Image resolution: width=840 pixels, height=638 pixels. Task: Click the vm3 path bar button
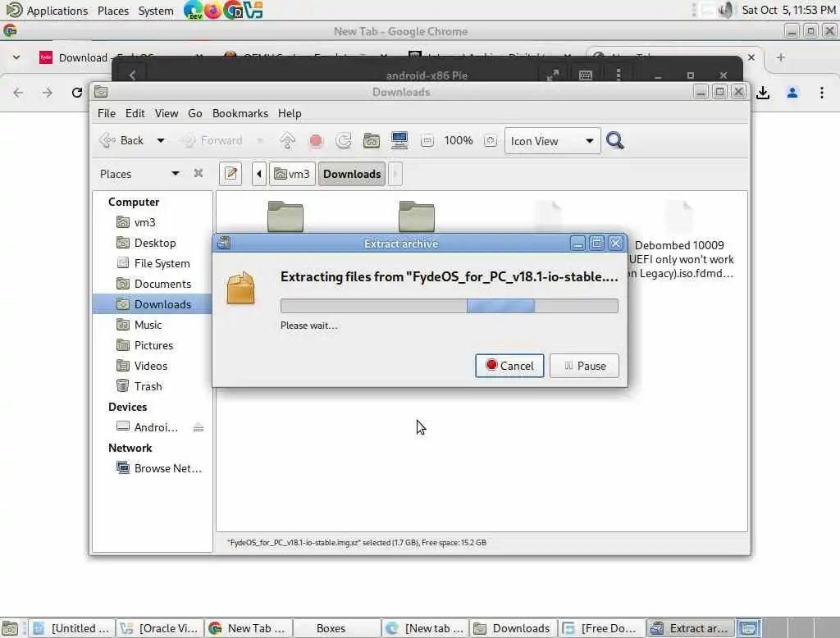point(292,174)
